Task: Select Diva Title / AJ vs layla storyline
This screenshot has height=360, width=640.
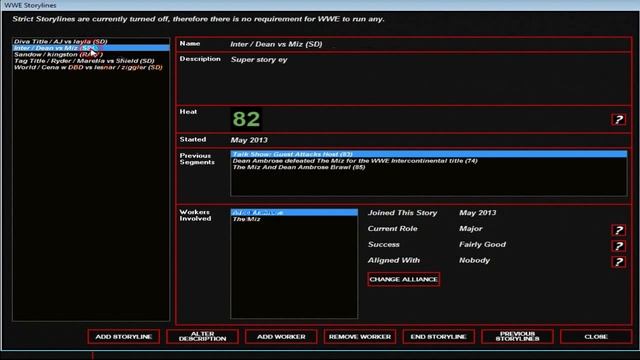Action: tap(91, 42)
